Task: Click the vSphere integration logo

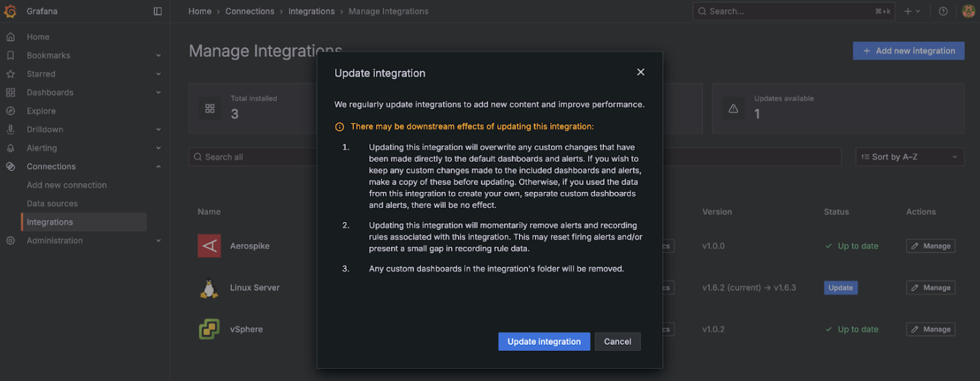Action: pos(209,329)
